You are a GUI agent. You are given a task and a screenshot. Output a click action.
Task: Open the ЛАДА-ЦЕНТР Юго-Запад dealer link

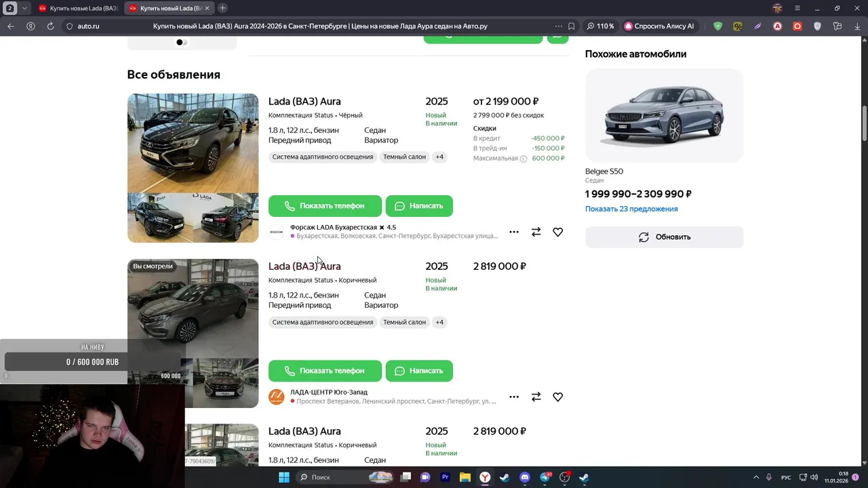click(329, 392)
